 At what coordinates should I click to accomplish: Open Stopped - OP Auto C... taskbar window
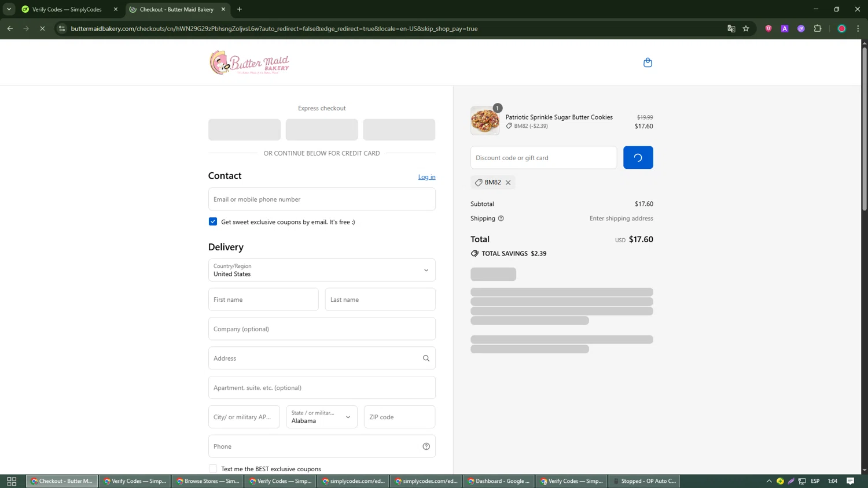click(x=644, y=481)
